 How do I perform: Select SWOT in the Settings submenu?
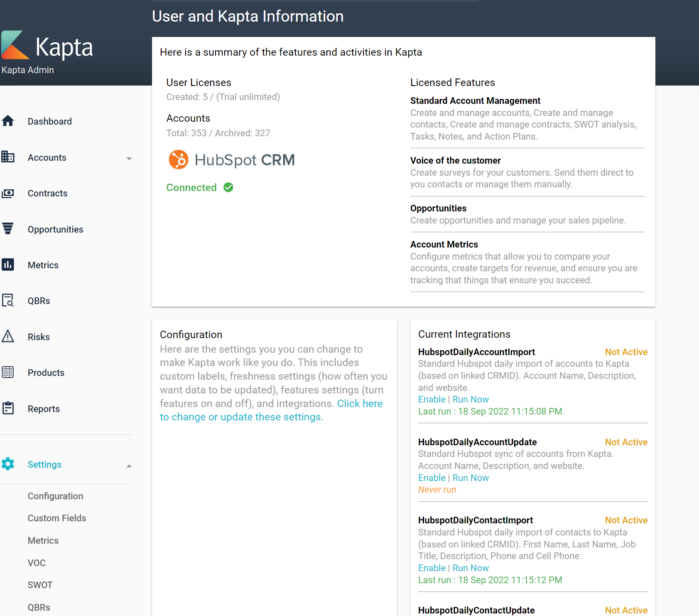40,585
